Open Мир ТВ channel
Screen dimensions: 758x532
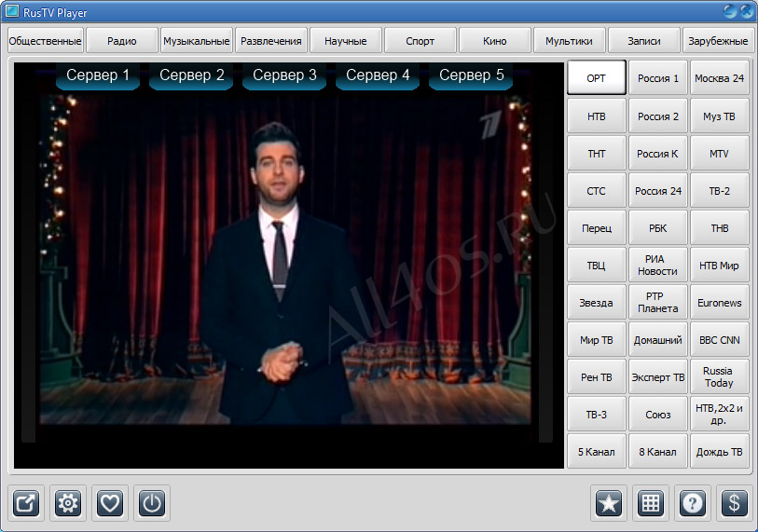click(596, 340)
